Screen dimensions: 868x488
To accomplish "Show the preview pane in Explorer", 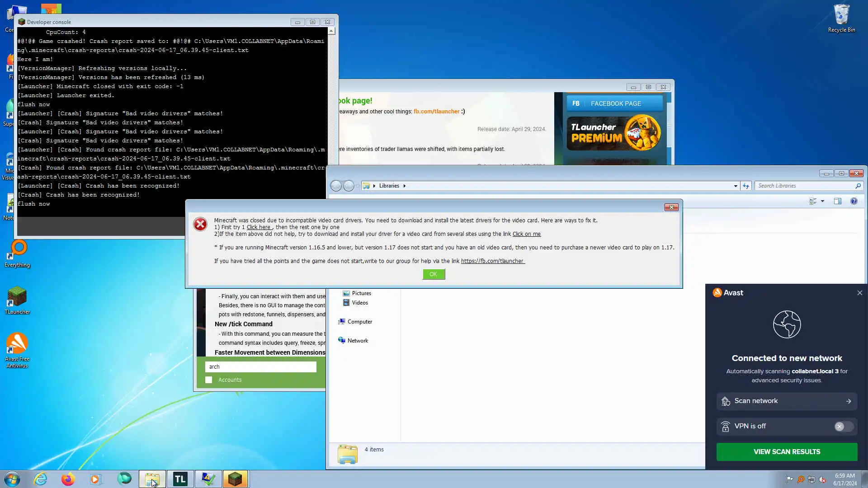I will (837, 201).
